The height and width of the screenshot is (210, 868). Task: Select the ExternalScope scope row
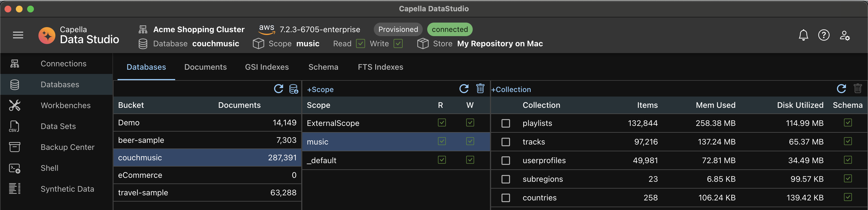(x=396, y=123)
